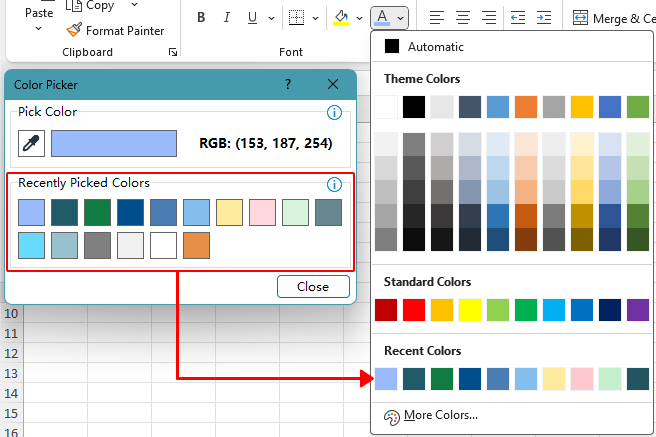Select row 13 header

pyautogui.click(x=11, y=373)
